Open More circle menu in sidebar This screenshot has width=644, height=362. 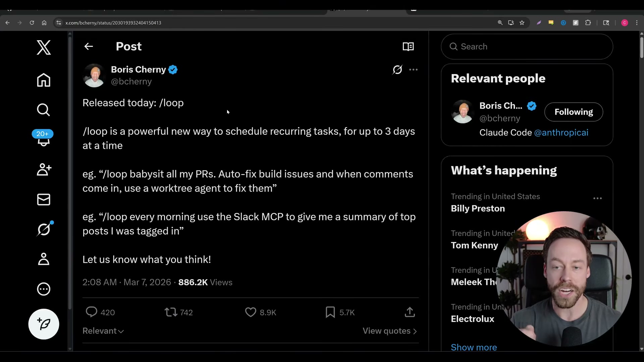coord(44,289)
